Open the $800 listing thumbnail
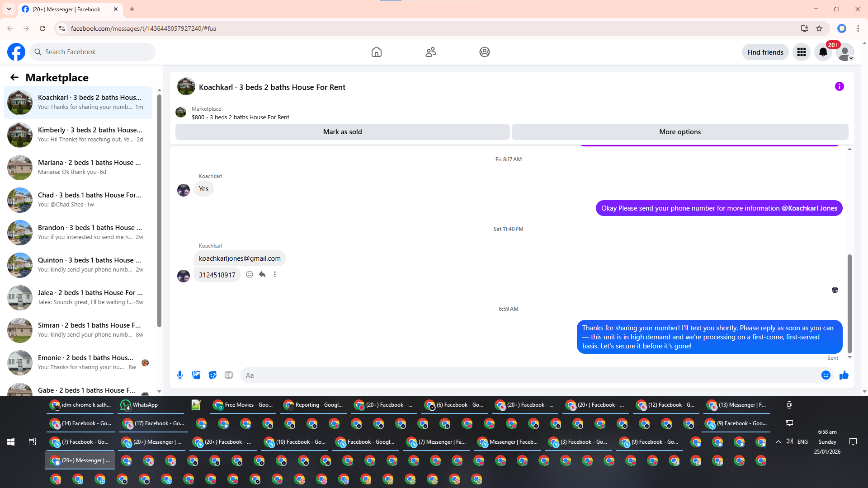 click(x=181, y=112)
